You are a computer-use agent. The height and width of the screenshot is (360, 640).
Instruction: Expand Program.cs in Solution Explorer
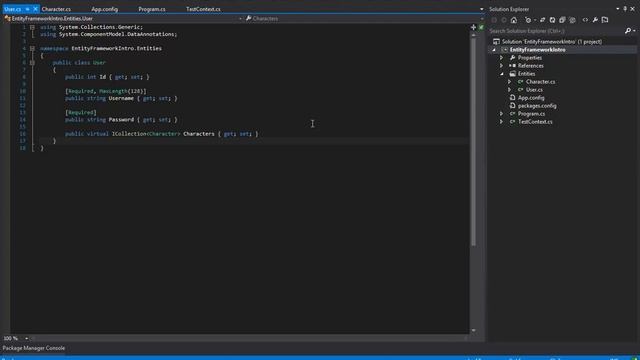coord(502,114)
